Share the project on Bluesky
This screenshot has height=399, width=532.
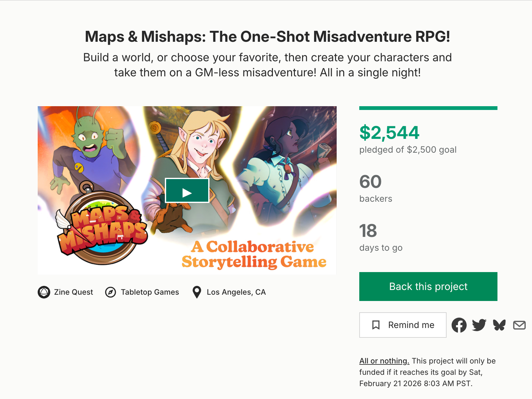(x=499, y=325)
